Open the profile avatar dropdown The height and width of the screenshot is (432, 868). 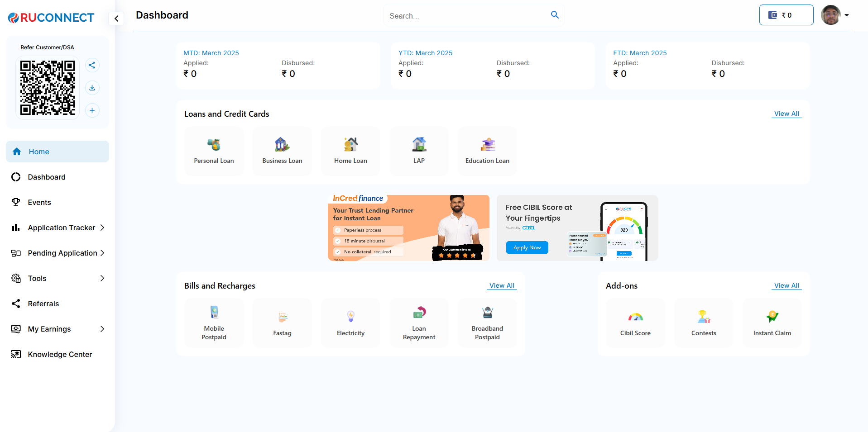835,15
